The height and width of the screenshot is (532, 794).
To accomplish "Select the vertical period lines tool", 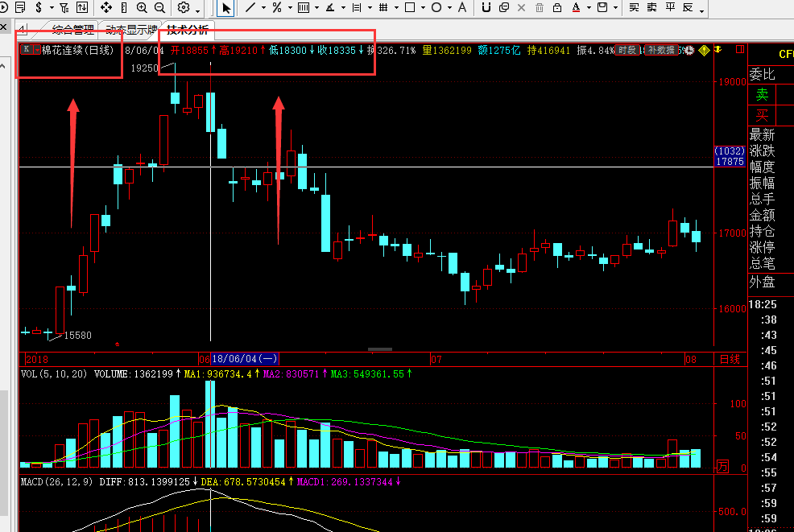I will tap(304, 7).
